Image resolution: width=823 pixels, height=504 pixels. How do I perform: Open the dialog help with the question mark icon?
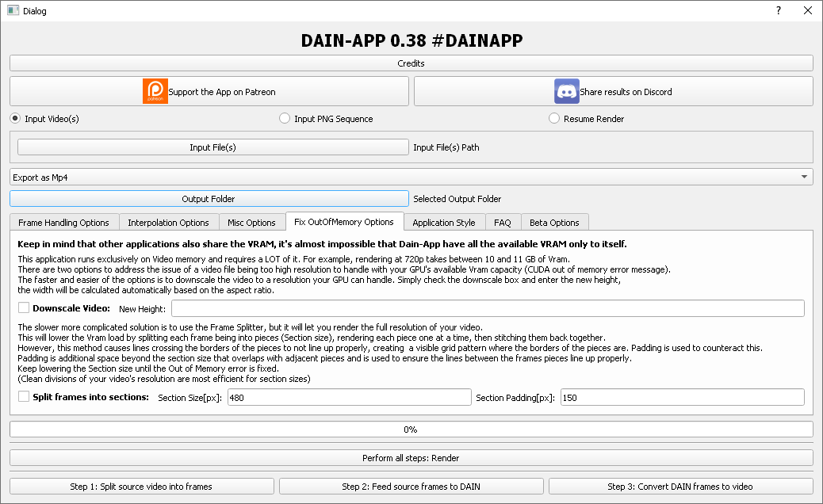[778, 10]
